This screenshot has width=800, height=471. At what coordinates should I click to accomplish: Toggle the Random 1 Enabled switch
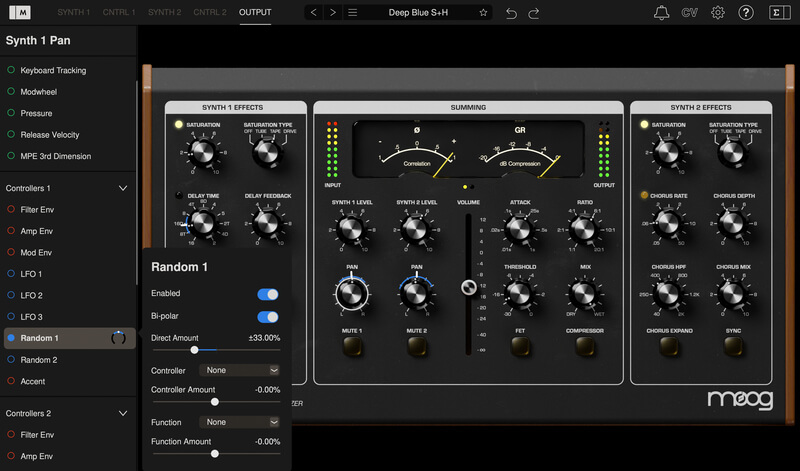click(268, 294)
